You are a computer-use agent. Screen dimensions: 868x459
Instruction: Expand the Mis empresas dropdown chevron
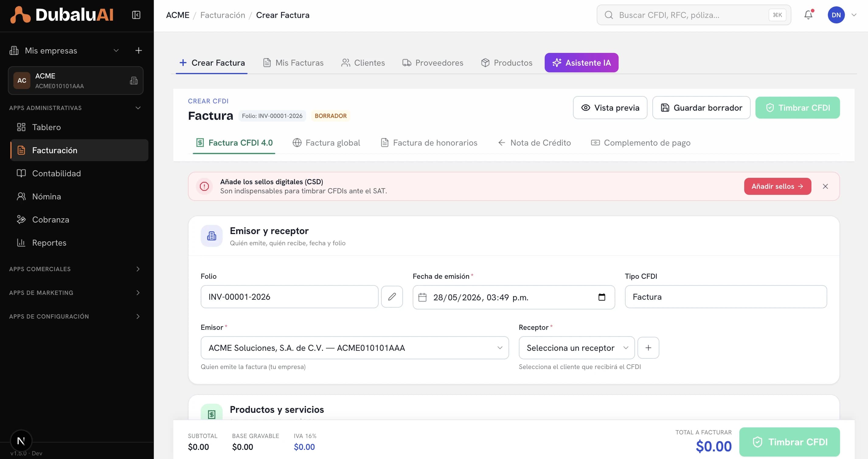[116, 50]
